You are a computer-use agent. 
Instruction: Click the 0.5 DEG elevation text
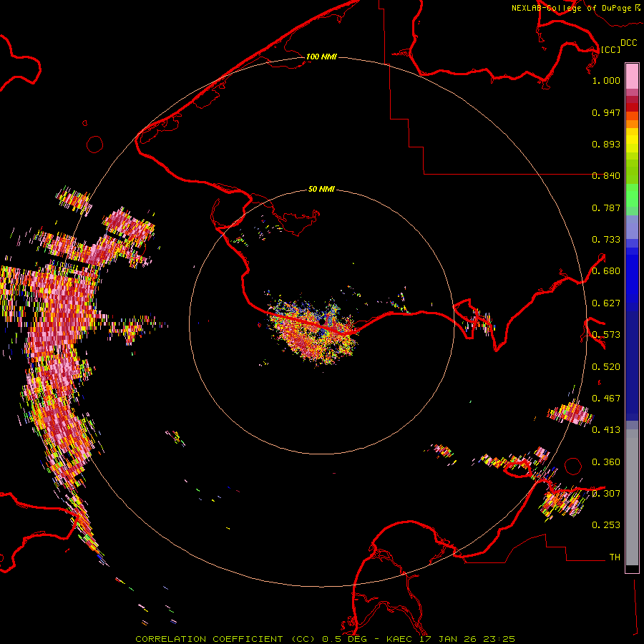pos(345,639)
